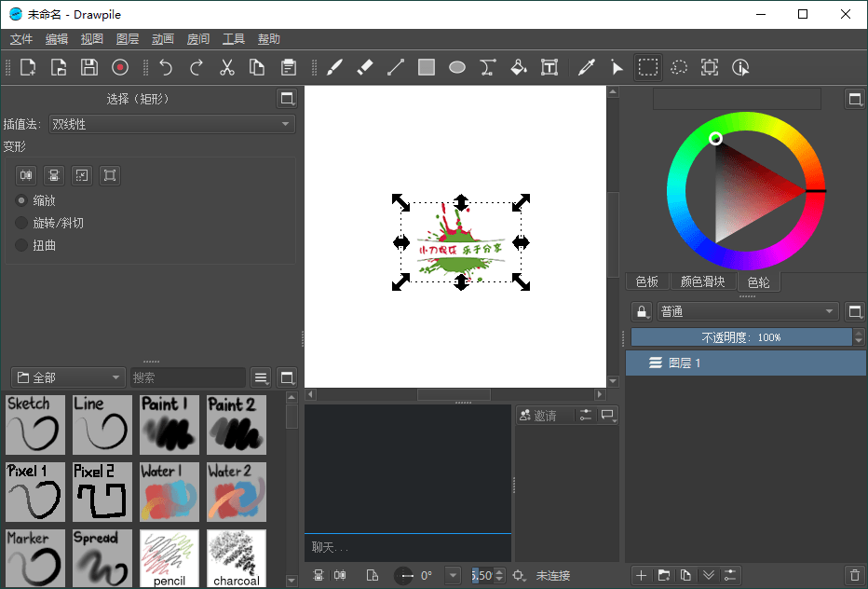Click the 邀请 invite button
Image resolution: width=868 pixels, height=589 pixels.
pos(541,414)
